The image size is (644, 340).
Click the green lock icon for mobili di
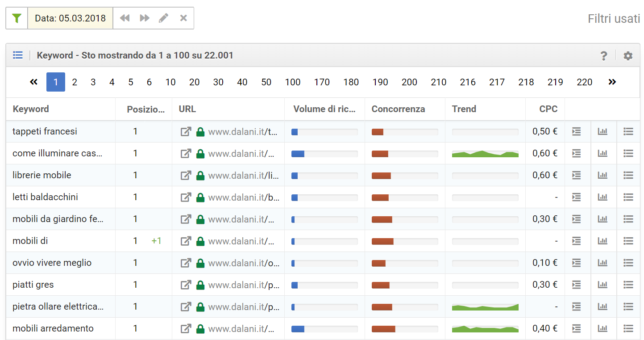[200, 241]
